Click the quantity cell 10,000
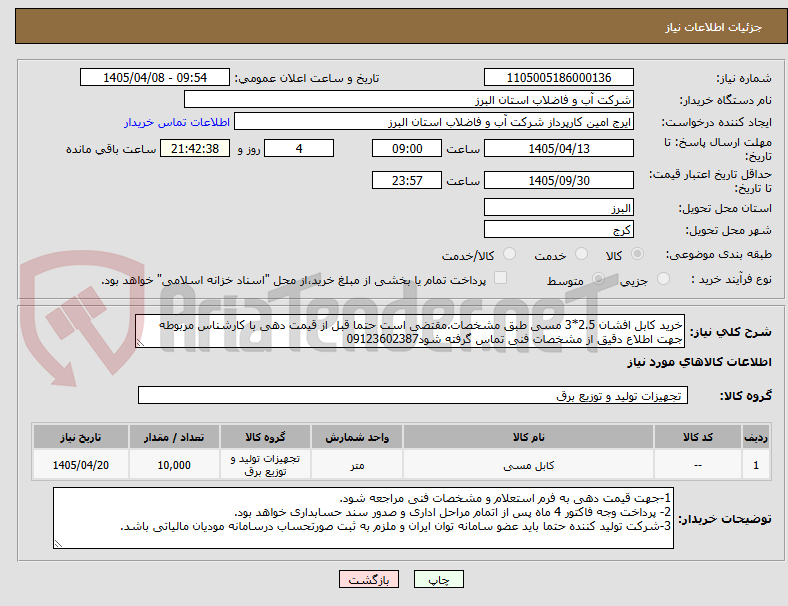This screenshot has height=606, width=788. pyautogui.click(x=174, y=465)
